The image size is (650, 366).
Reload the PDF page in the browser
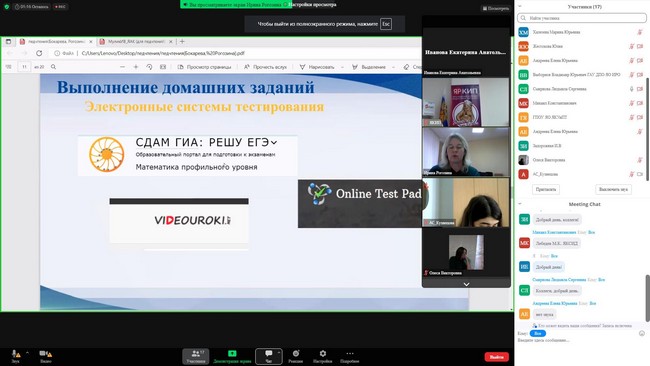click(39, 53)
